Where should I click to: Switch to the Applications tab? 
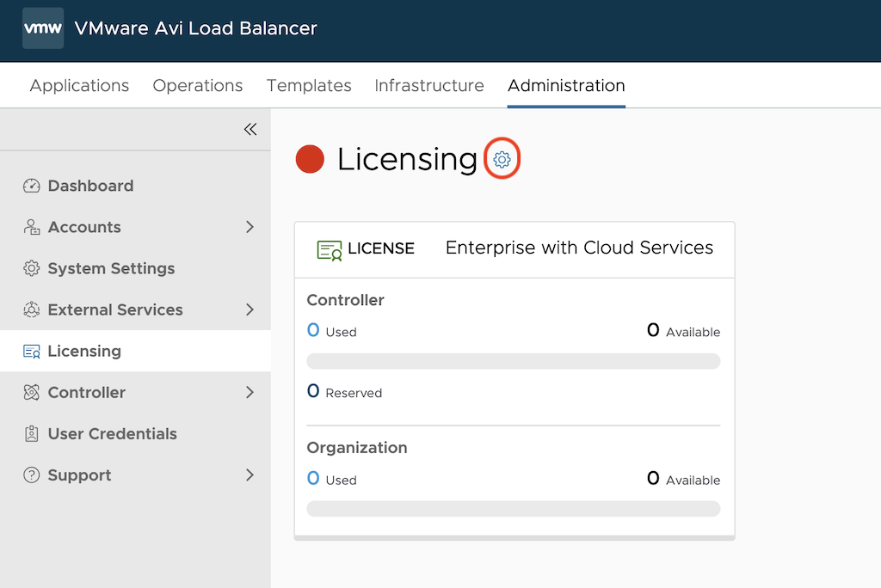(x=79, y=86)
